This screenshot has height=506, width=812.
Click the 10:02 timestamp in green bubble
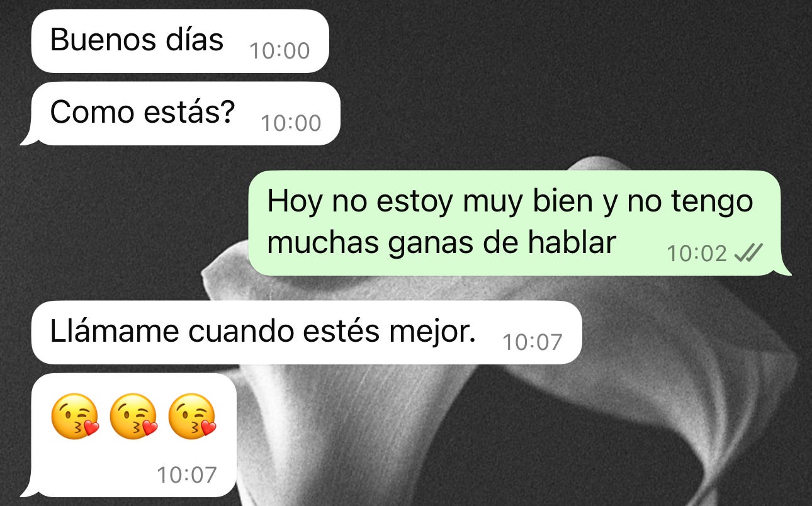(x=697, y=254)
